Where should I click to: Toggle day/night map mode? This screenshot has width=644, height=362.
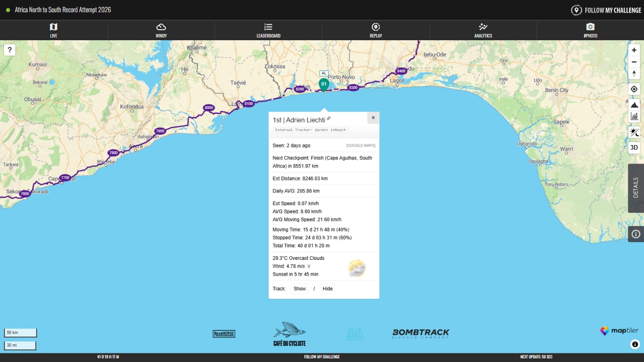click(x=634, y=132)
